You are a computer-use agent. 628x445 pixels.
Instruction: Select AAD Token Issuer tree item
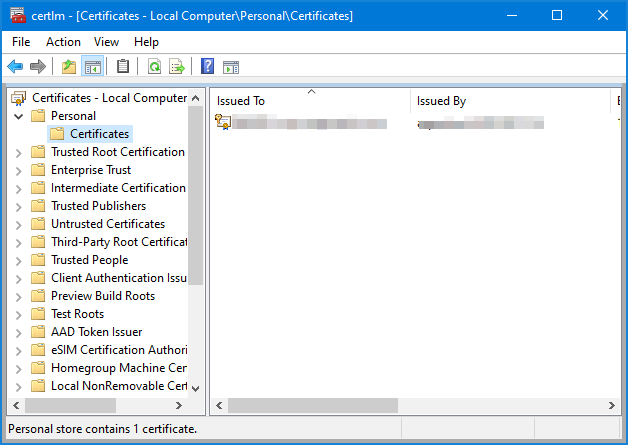tap(97, 332)
